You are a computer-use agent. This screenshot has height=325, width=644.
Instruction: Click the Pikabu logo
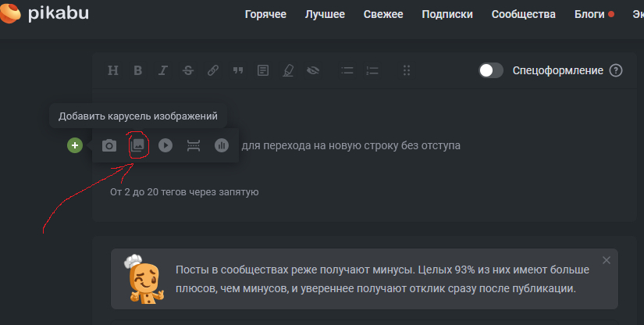click(x=44, y=13)
